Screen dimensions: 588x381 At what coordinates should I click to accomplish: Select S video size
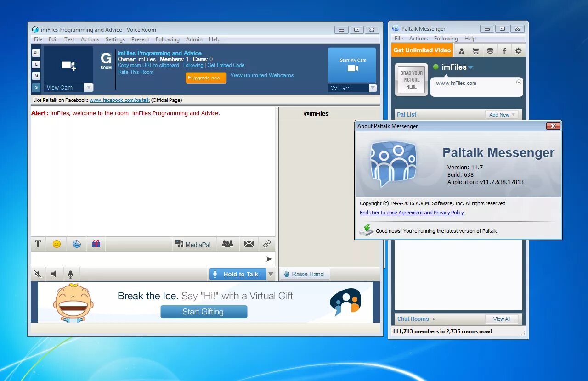click(x=36, y=87)
